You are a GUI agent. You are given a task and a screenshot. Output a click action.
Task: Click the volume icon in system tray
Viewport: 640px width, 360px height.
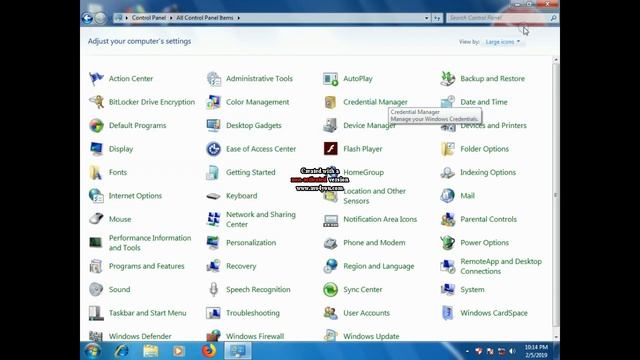pyautogui.click(x=512, y=351)
